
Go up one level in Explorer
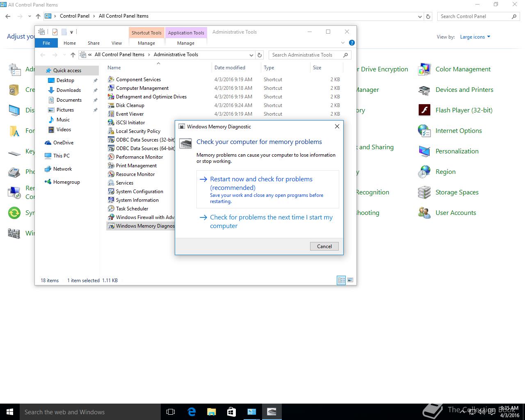pyautogui.click(x=73, y=55)
